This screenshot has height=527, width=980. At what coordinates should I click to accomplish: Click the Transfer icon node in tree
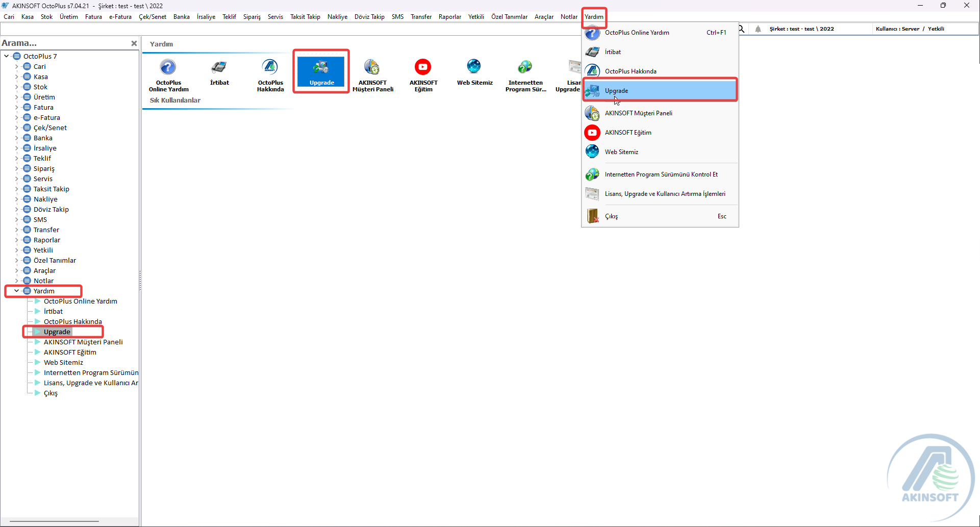tap(27, 230)
